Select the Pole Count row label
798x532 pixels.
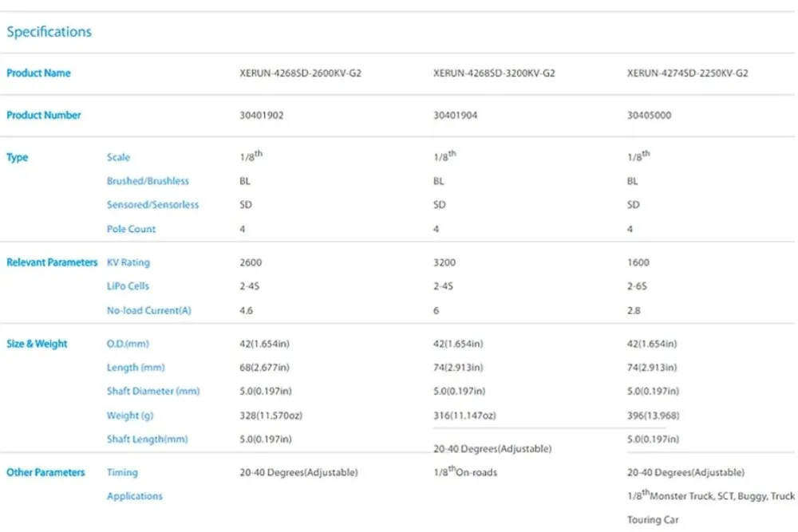click(x=132, y=229)
